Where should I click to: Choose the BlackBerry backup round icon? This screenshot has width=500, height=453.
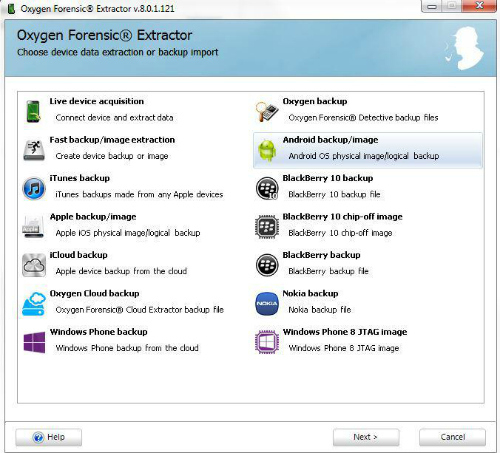(267, 265)
